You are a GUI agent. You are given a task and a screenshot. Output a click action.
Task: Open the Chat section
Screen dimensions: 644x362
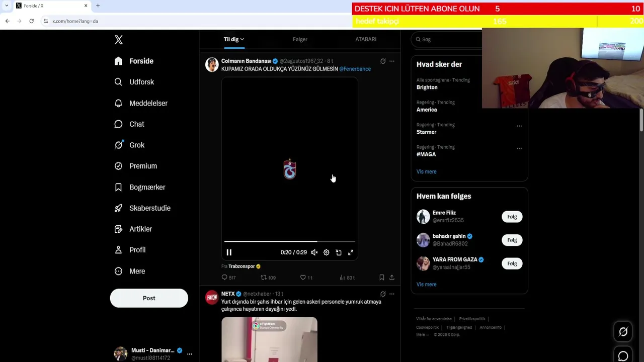pyautogui.click(x=129, y=124)
